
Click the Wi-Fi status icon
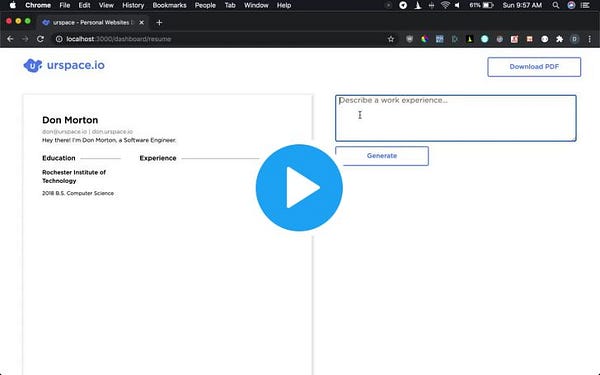(x=445, y=5)
